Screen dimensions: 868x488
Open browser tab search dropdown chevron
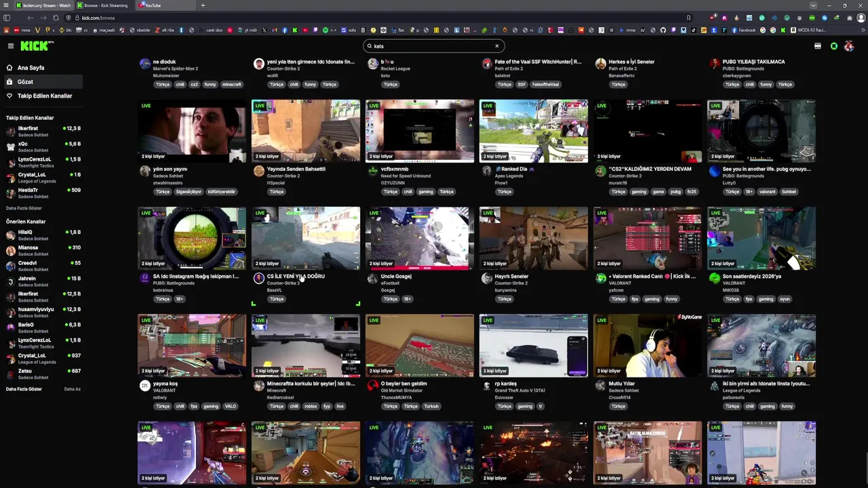(x=813, y=5)
